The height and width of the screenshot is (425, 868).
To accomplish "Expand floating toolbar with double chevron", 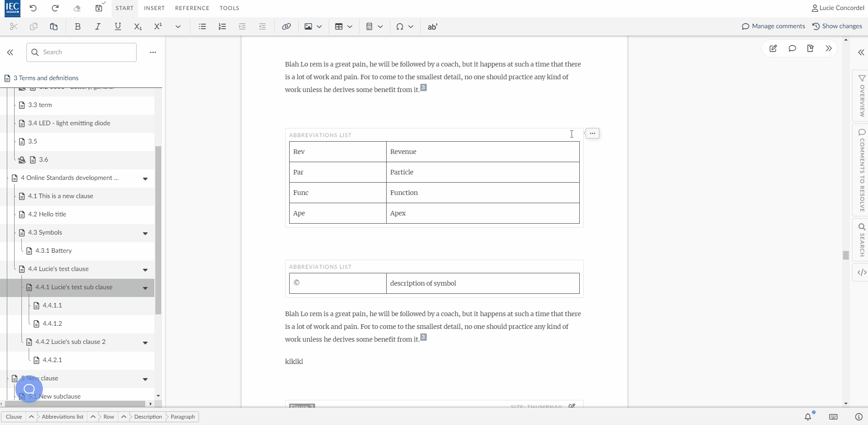I will [x=828, y=48].
